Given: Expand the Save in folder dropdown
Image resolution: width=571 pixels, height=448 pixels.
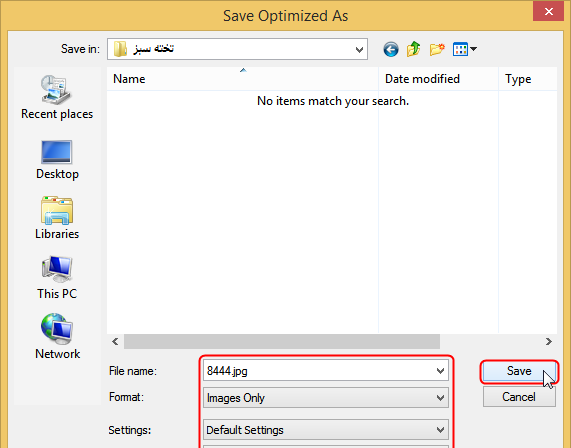Looking at the screenshot, I should click(359, 50).
